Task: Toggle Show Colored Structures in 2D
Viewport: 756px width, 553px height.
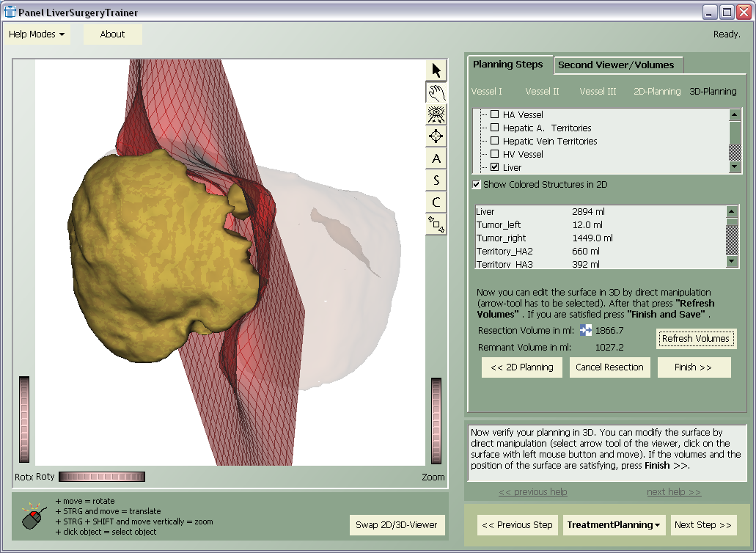Action: (x=477, y=185)
